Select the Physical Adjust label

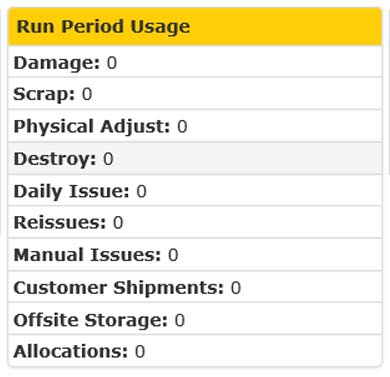coord(92,127)
